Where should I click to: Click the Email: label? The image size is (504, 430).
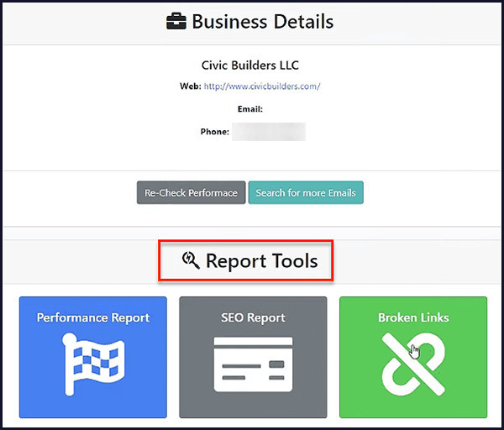pyautogui.click(x=250, y=109)
